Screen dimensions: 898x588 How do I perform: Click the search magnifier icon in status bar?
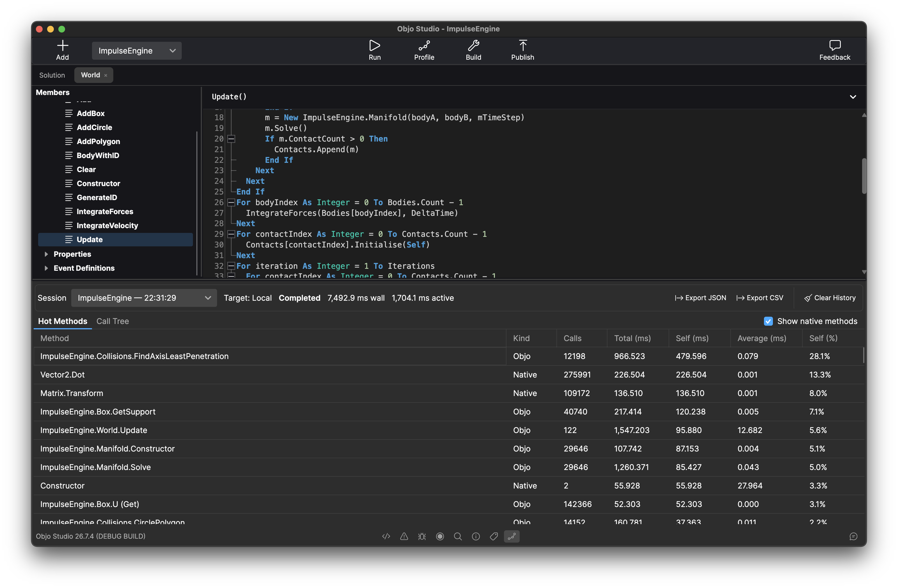458,536
